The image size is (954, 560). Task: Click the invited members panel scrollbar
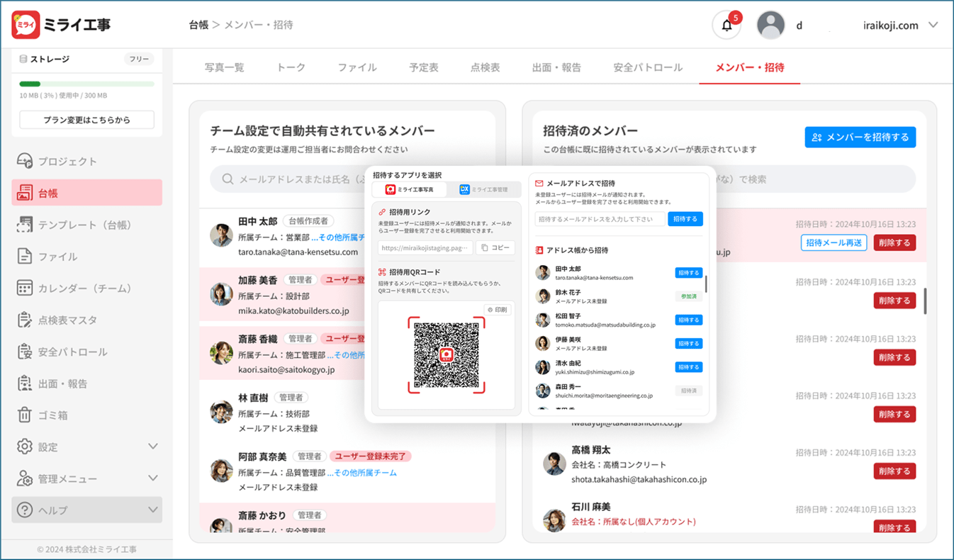(x=926, y=301)
